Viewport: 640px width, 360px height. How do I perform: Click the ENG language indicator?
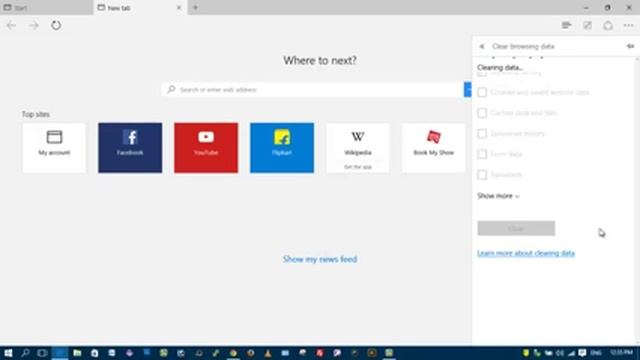(596, 353)
